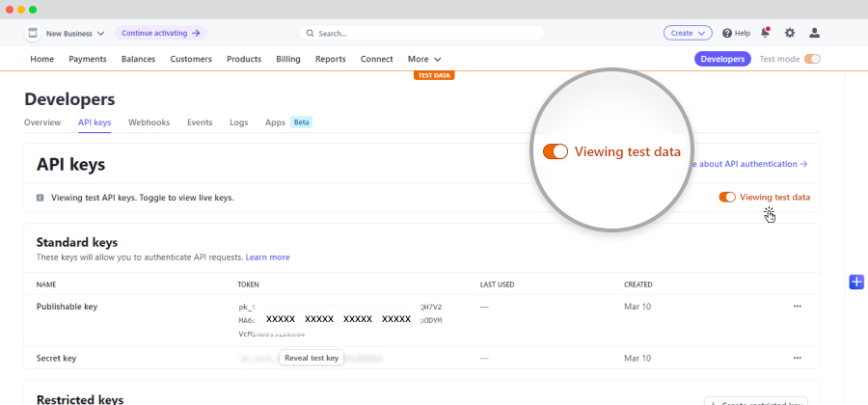868x405 pixels.
Task: Open the Billing section
Action: (x=288, y=59)
